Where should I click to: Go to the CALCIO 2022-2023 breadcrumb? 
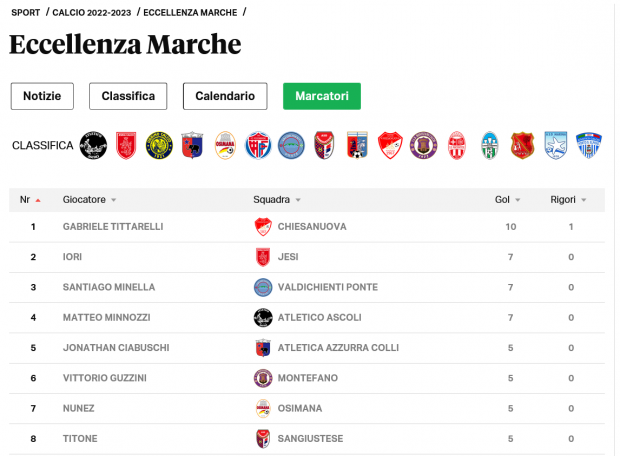[x=92, y=12]
